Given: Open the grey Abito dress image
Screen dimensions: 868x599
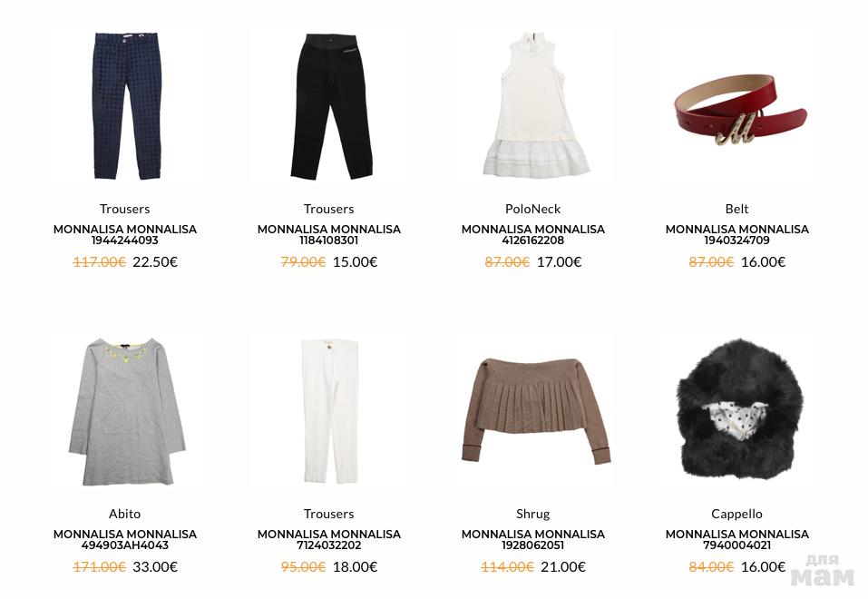Looking at the screenshot, I should point(127,412).
